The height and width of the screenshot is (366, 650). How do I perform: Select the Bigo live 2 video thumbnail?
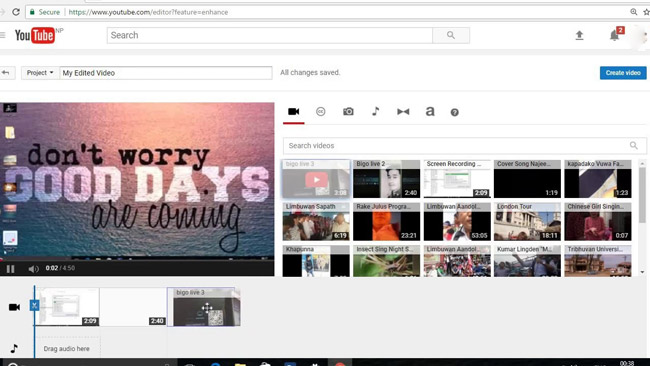coord(386,179)
